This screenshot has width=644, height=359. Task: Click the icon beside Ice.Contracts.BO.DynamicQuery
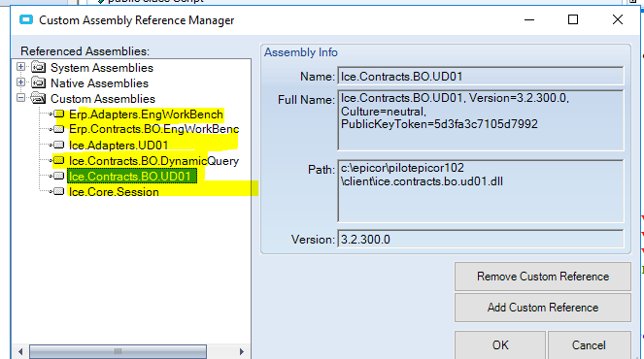59,160
